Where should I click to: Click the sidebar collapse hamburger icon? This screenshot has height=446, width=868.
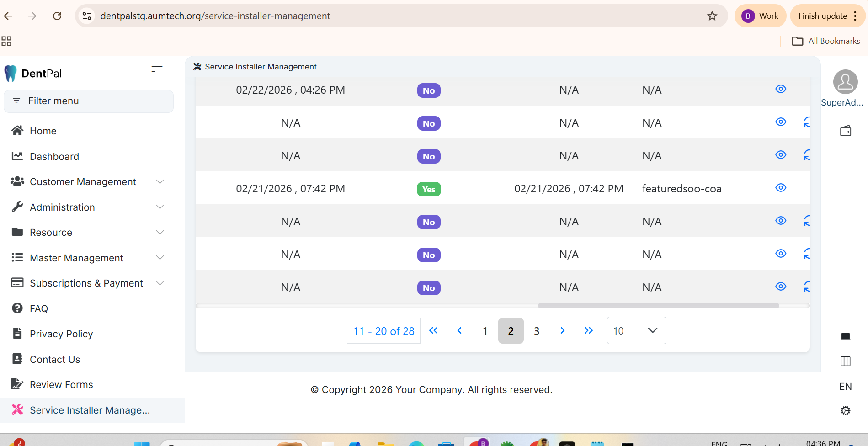coord(156,69)
